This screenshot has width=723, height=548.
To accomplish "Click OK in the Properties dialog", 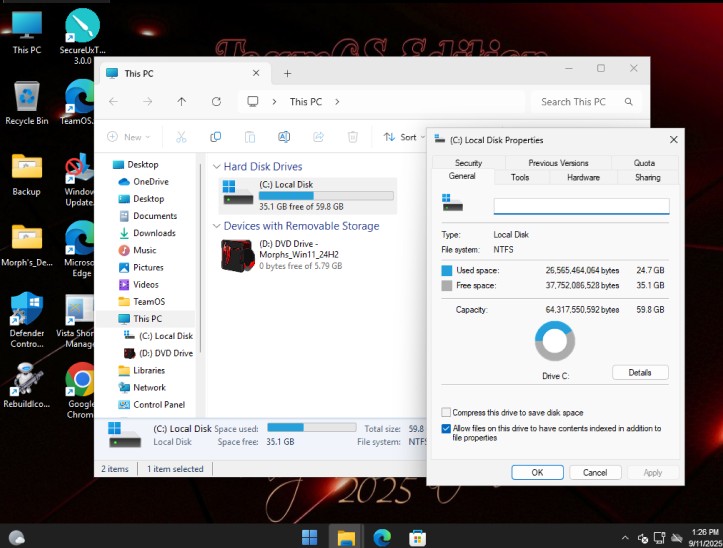I will (x=537, y=472).
